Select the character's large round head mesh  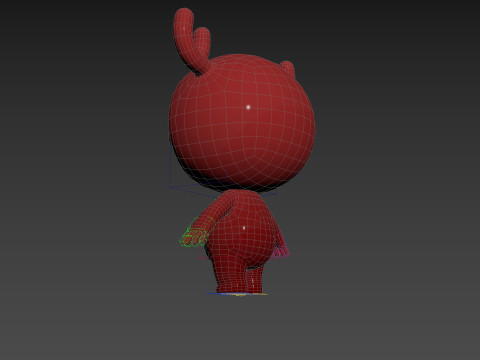pos(242,123)
